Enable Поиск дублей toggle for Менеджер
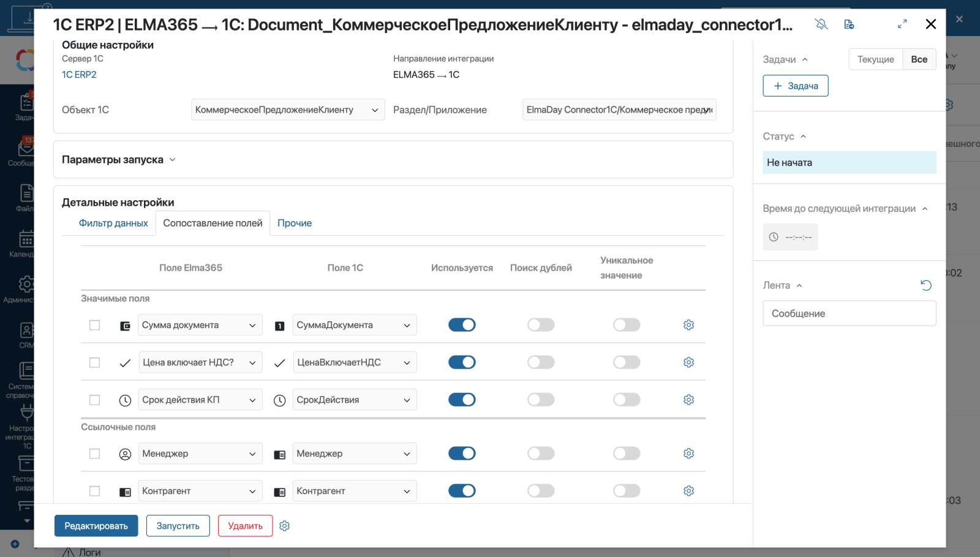 (541, 454)
